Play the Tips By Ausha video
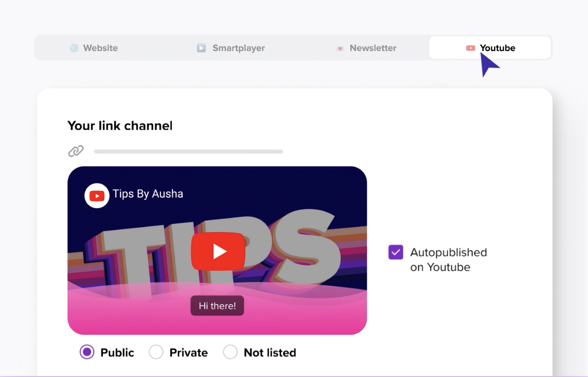 click(218, 251)
